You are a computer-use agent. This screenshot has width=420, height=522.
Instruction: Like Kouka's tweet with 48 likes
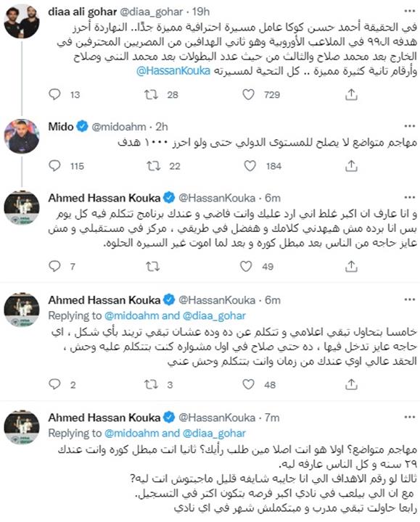pos(248,384)
